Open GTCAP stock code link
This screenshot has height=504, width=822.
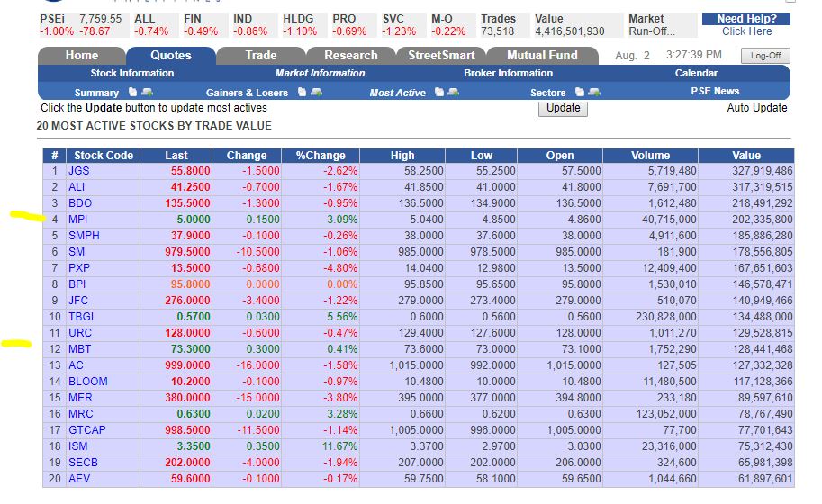87,431
